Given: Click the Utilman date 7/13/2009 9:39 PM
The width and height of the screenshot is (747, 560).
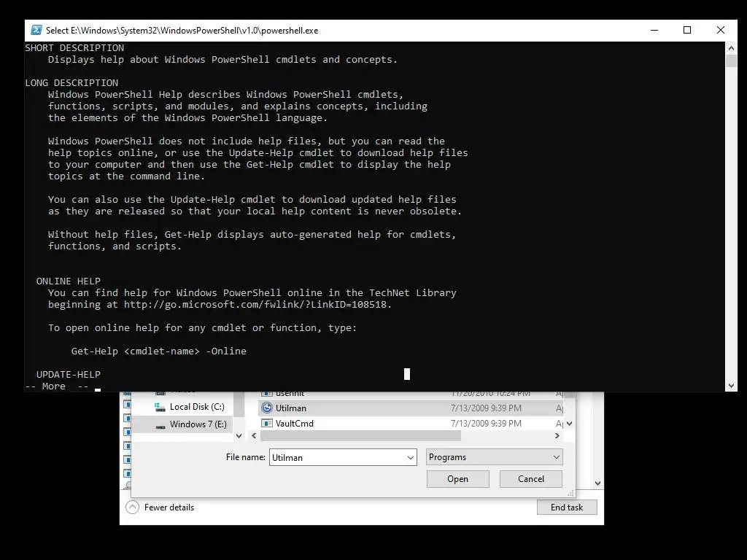Looking at the screenshot, I should pyautogui.click(x=486, y=408).
